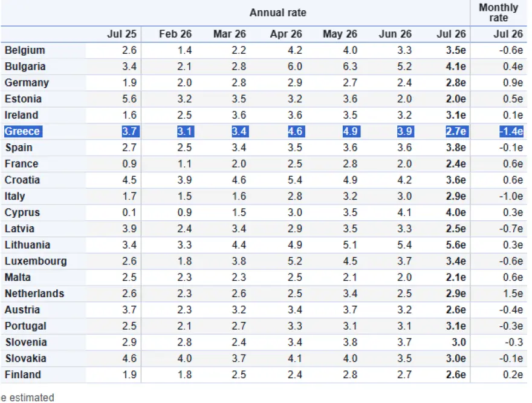The height and width of the screenshot is (403, 532).
Task: Select Greece monthly rate -1.4e cell
Action: (511, 131)
